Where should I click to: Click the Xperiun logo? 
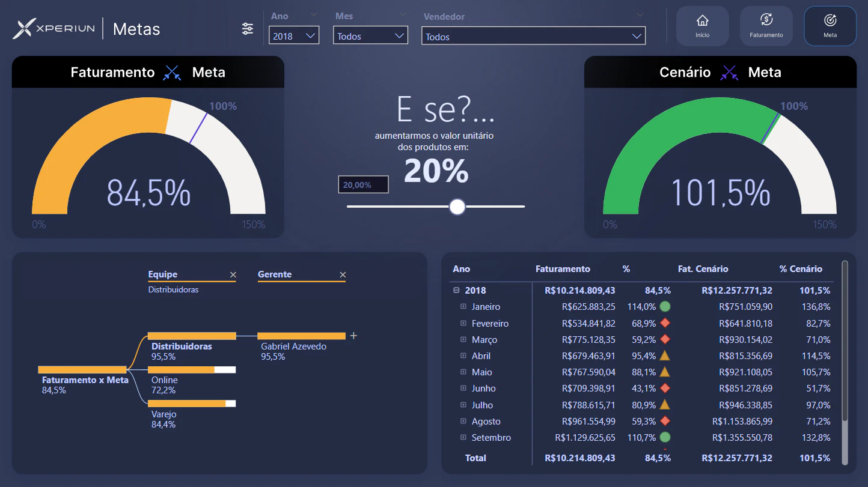[x=54, y=28]
